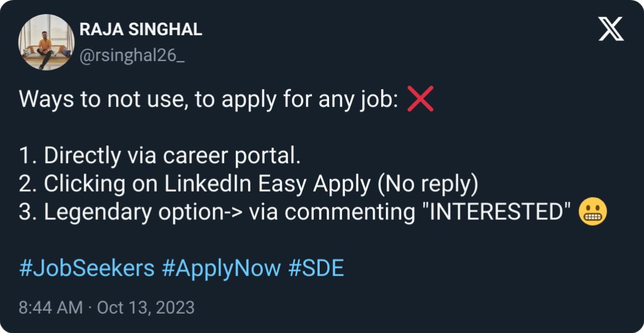Click the grimacing face emoji

coord(592,214)
